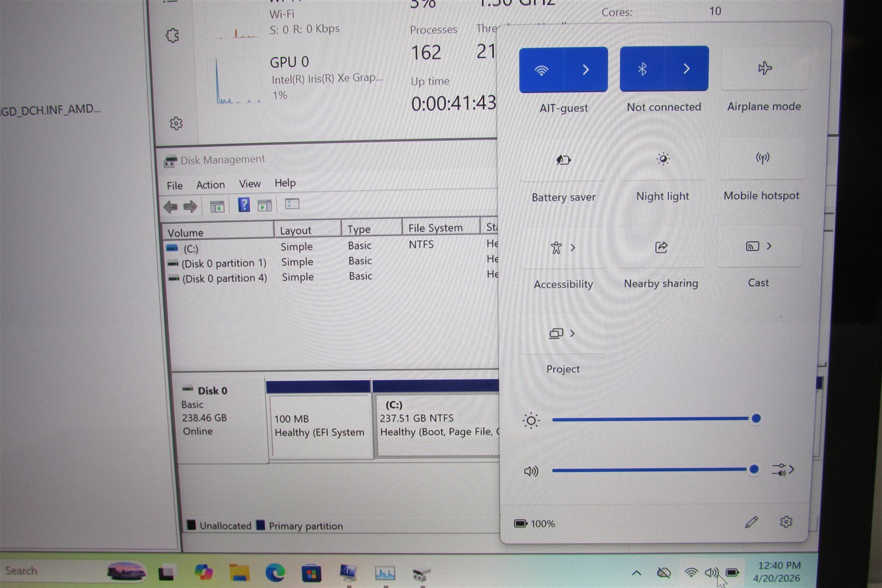Turn on Mobile hotspot

point(762,158)
